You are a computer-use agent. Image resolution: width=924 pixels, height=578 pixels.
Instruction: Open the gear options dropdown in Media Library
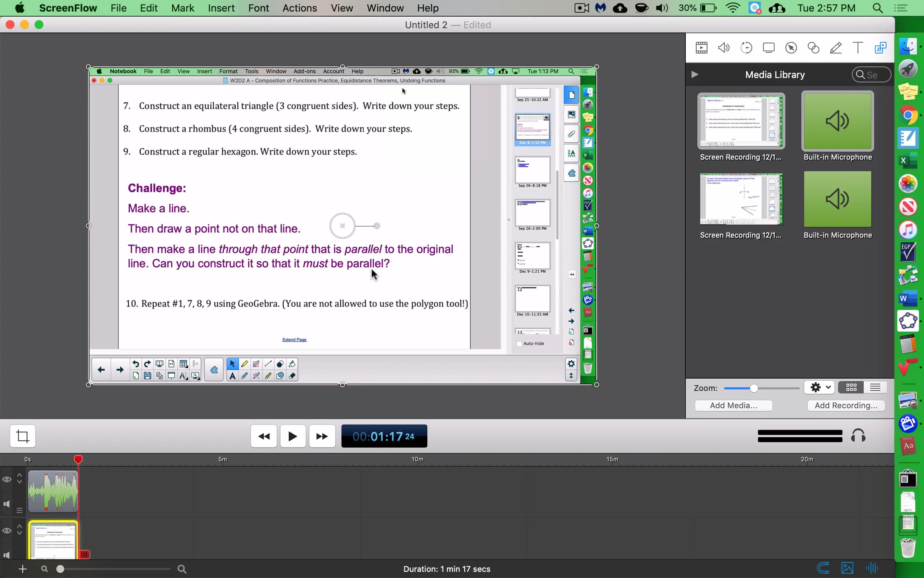pos(819,387)
